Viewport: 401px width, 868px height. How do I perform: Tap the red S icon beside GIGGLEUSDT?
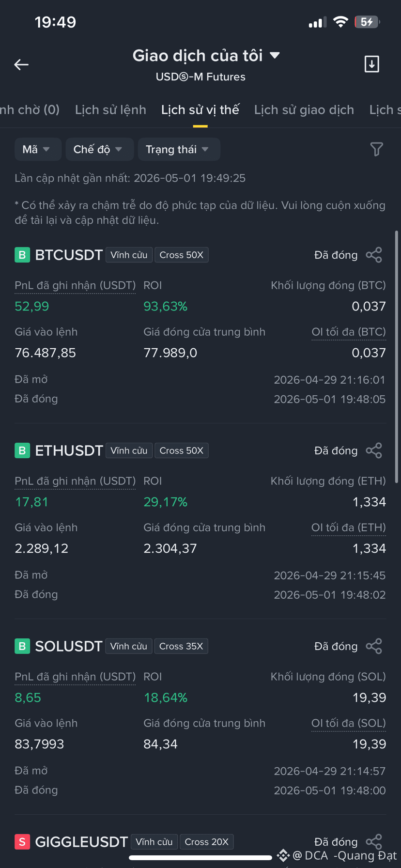(22, 842)
